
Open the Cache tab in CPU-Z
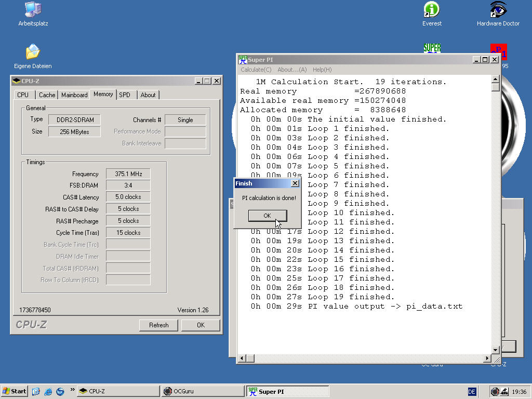click(47, 95)
